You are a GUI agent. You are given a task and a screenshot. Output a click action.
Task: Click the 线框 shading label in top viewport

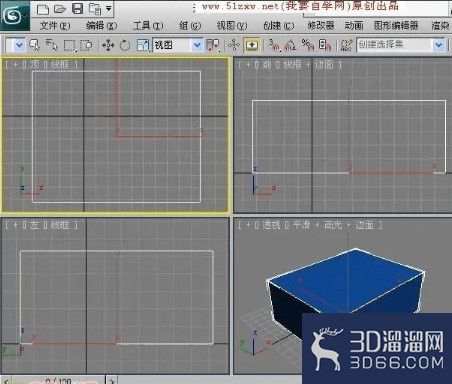[61, 64]
